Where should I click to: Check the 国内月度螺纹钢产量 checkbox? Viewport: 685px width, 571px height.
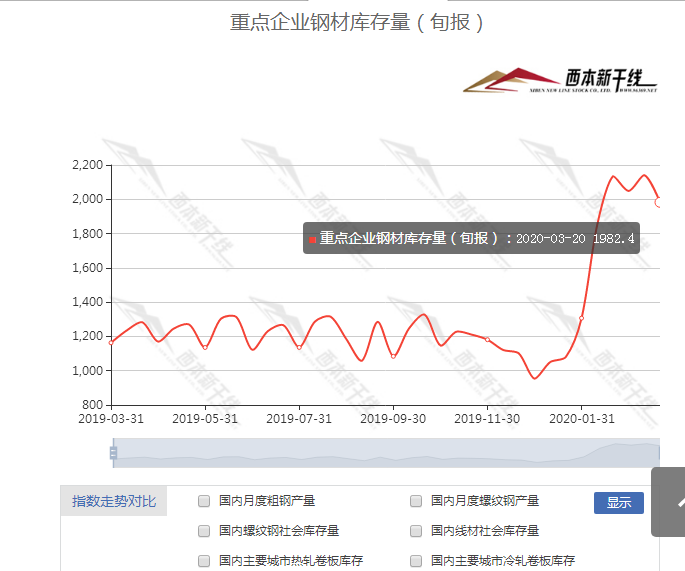[416, 501]
